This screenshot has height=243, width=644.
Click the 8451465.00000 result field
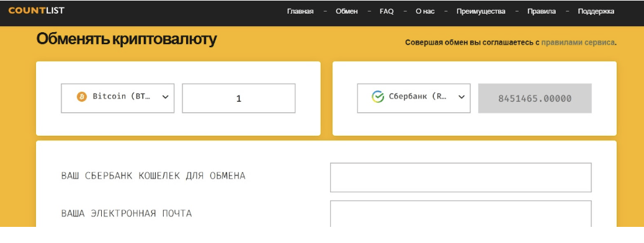535,98
